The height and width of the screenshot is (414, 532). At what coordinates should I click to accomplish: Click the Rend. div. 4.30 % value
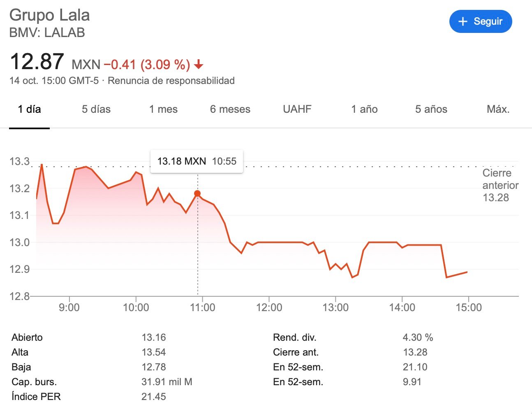pyautogui.click(x=418, y=337)
